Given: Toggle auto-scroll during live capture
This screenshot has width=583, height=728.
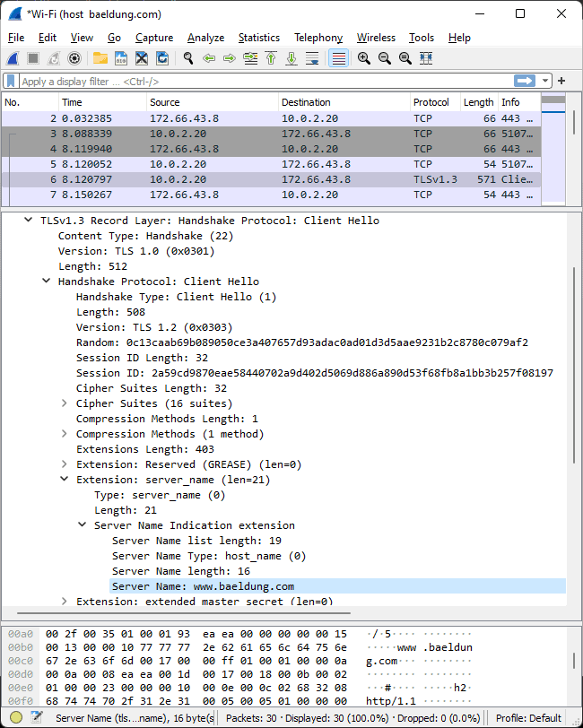Looking at the screenshot, I should [312, 58].
